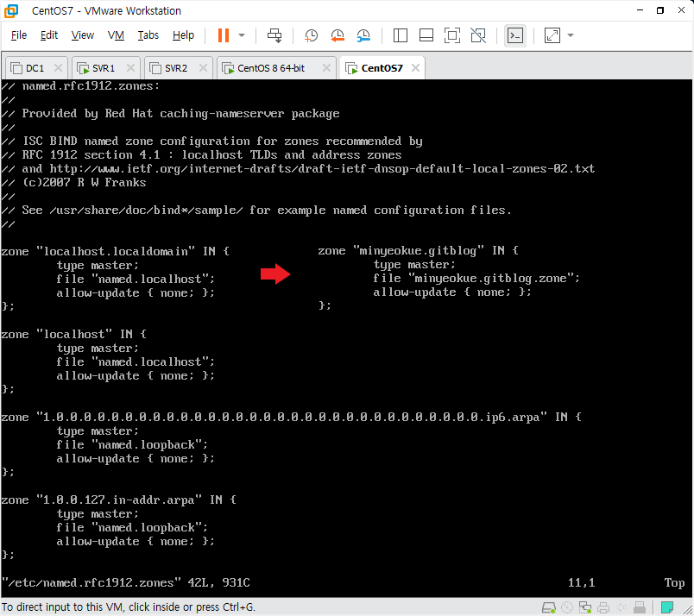This screenshot has height=616, width=694.
Task: Click 'file "named.loopback";' under in-addr.arpa zone
Action: click(132, 527)
